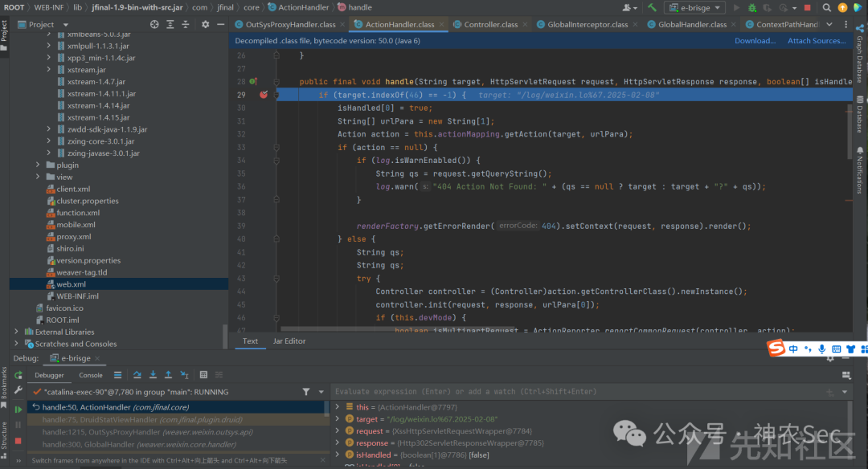Click the Build project hammer icon
868x469 pixels.
[653, 7]
